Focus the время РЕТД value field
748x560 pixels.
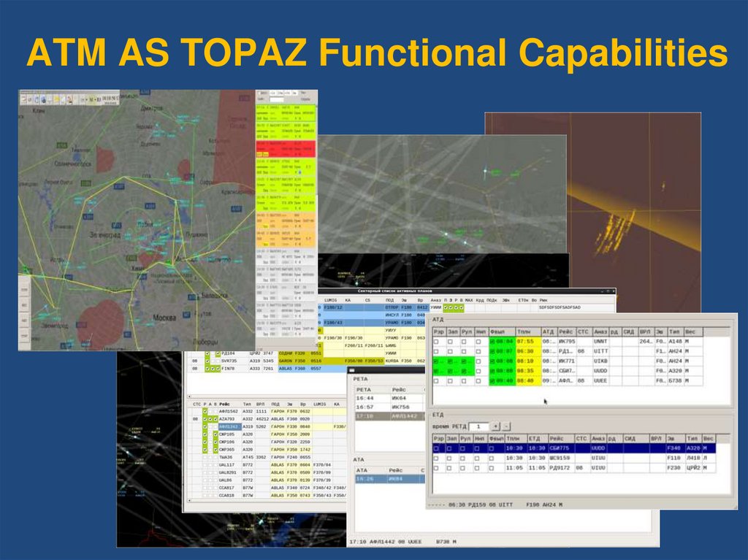[478, 426]
